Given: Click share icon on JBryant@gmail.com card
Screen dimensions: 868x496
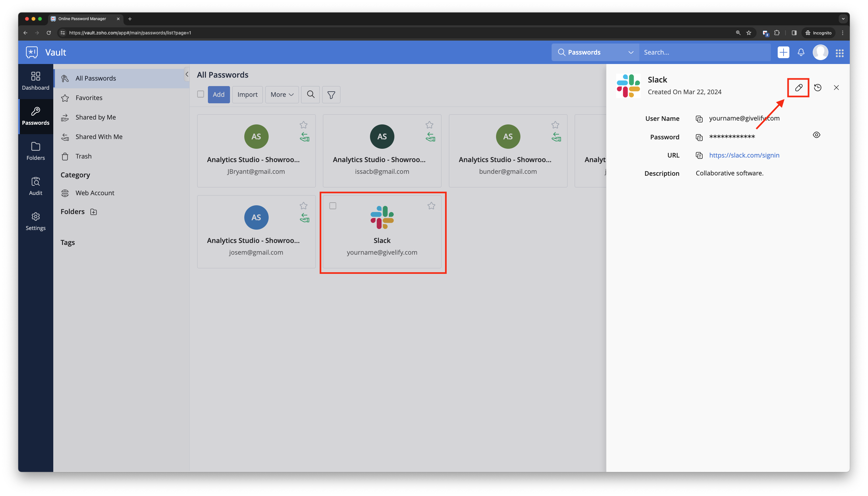Looking at the screenshot, I should [304, 137].
